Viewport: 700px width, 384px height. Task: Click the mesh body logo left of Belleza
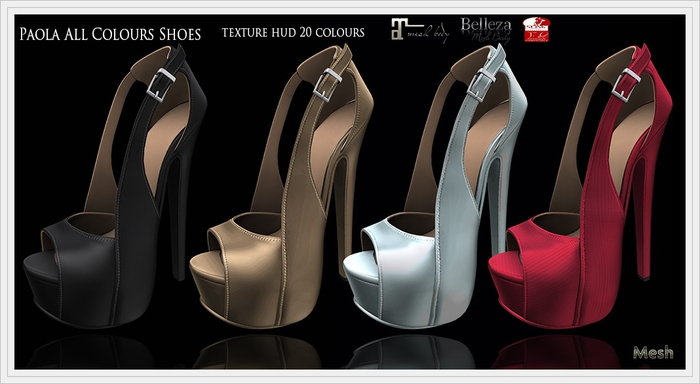click(x=420, y=31)
